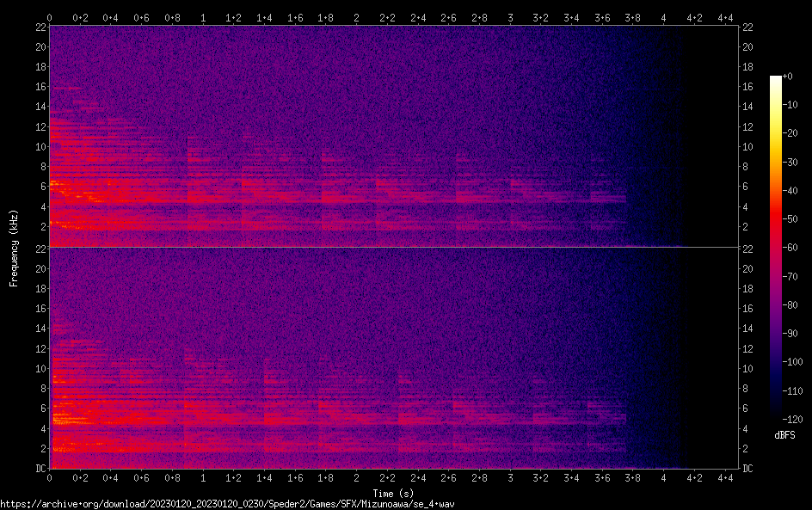Click the 'dBFS' label under the color bar
This screenshot has height=510, width=812.
point(784,436)
